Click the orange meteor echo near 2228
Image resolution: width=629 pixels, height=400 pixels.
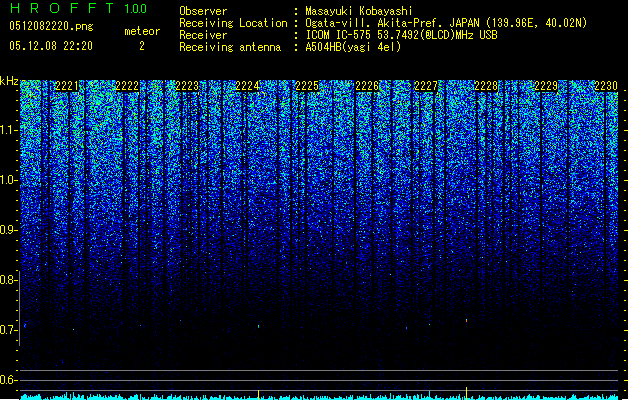tap(467, 321)
